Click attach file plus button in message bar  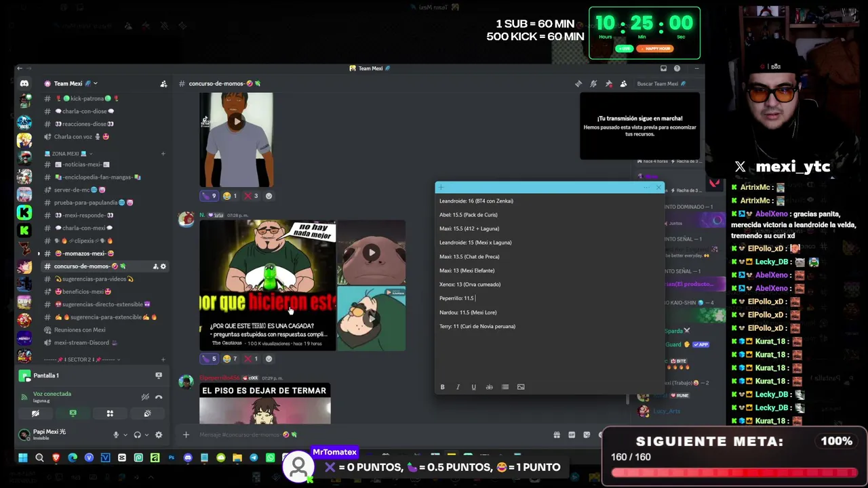186,435
